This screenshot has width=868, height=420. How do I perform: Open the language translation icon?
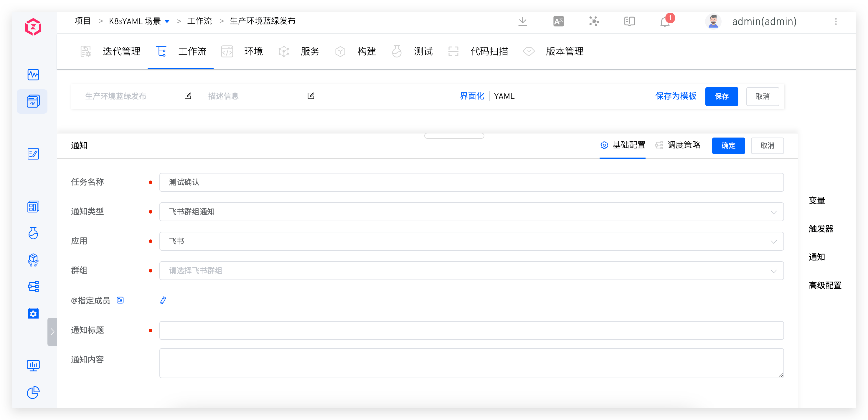pyautogui.click(x=558, y=21)
